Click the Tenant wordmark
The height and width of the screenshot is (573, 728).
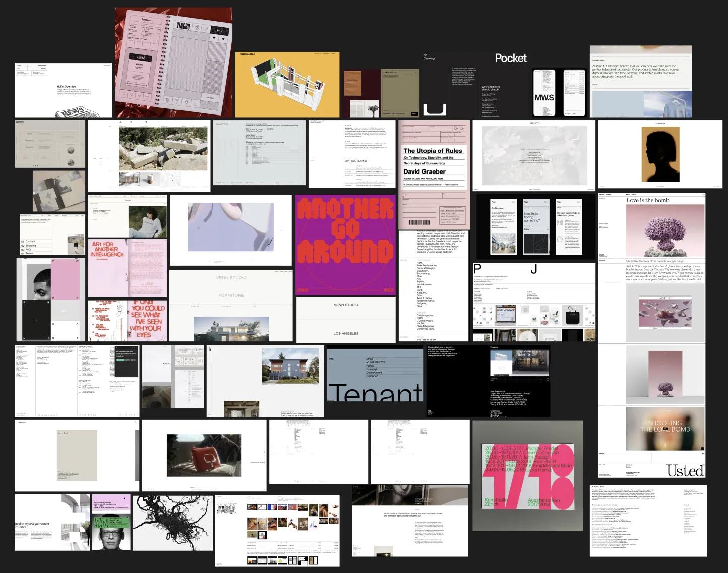pos(376,393)
